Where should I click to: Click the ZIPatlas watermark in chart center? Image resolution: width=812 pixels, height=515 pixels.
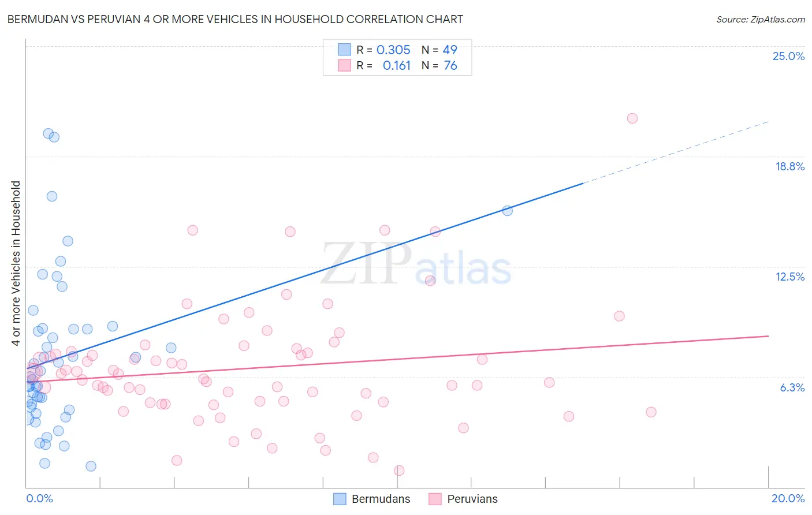(416, 264)
